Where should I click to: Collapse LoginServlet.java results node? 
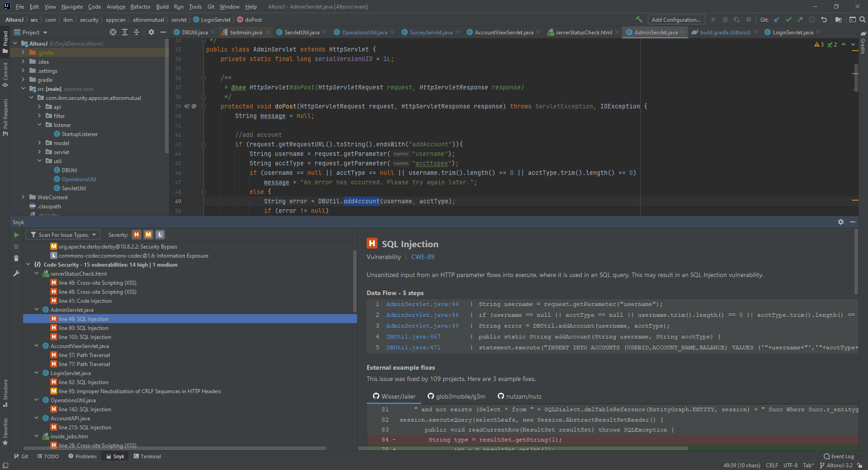(x=37, y=373)
